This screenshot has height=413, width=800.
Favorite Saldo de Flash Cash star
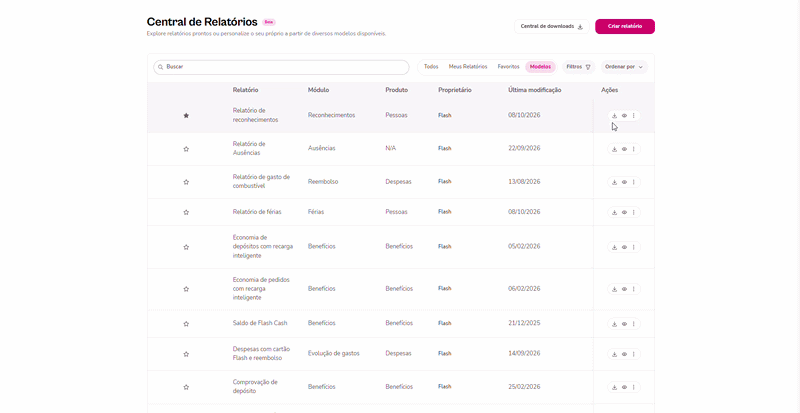(186, 324)
